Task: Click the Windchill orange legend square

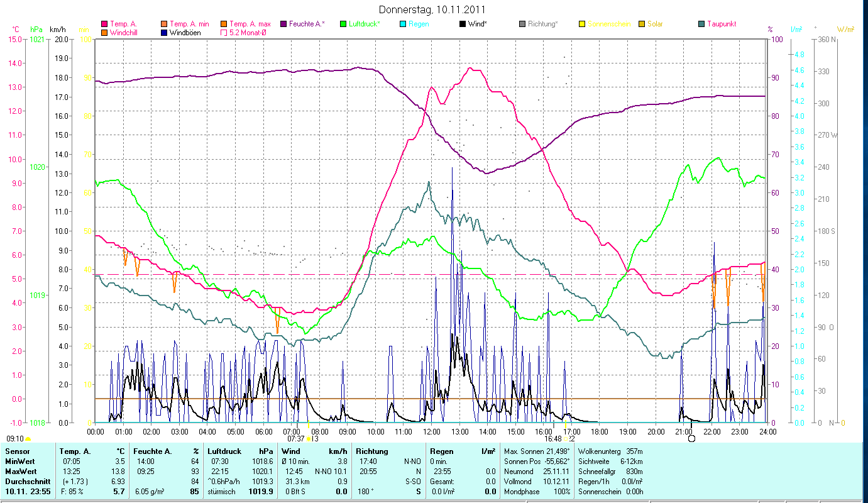Action: point(104,33)
